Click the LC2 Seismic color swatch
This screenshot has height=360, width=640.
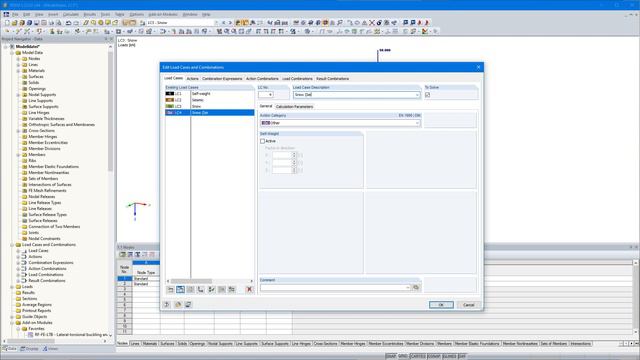point(170,100)
